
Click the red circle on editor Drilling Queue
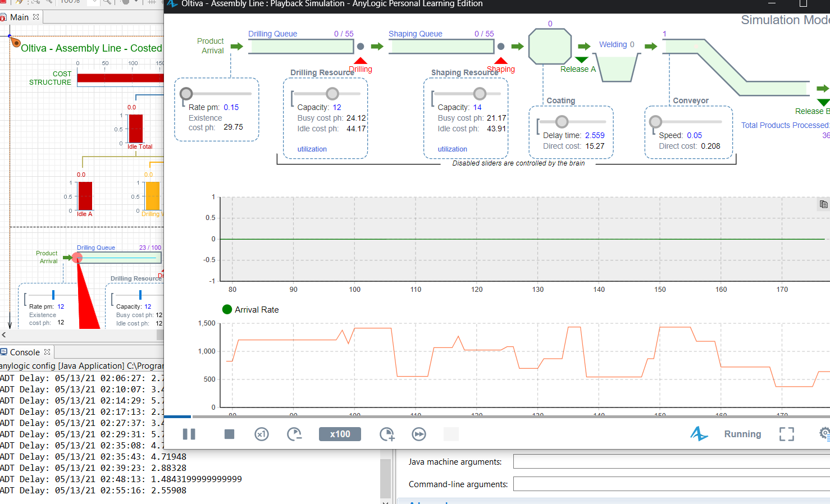tap(77, 258)
